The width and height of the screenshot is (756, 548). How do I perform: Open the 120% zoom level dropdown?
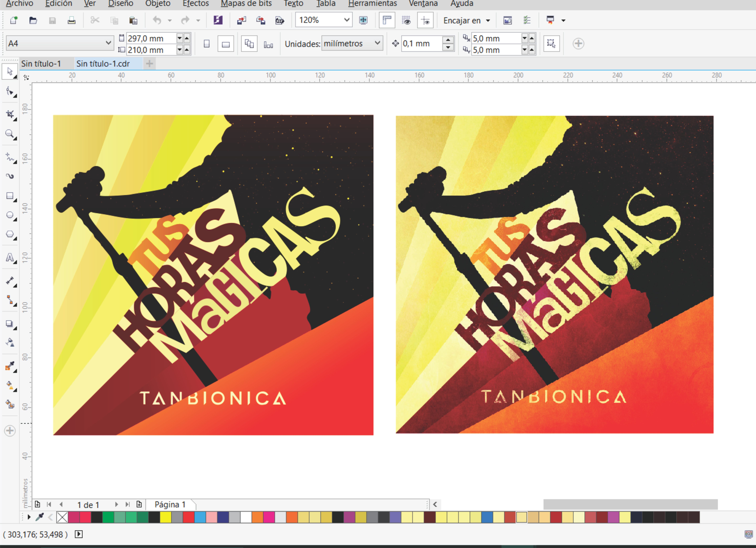347,20
